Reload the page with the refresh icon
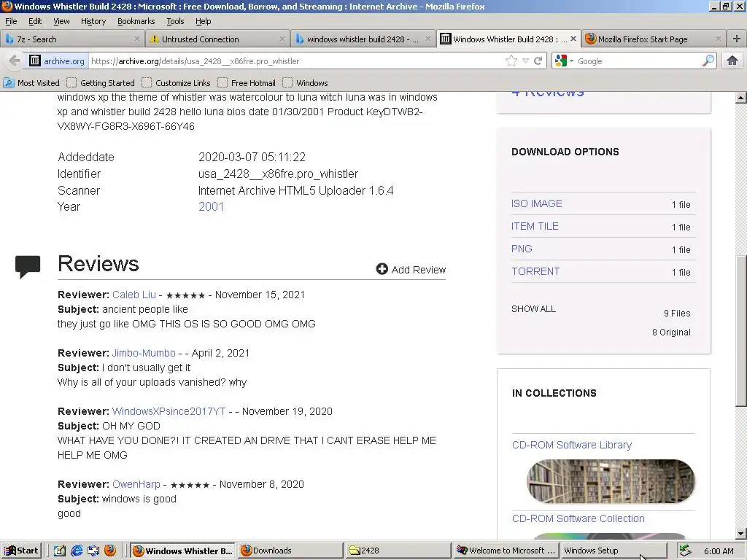 pos(538,61)
